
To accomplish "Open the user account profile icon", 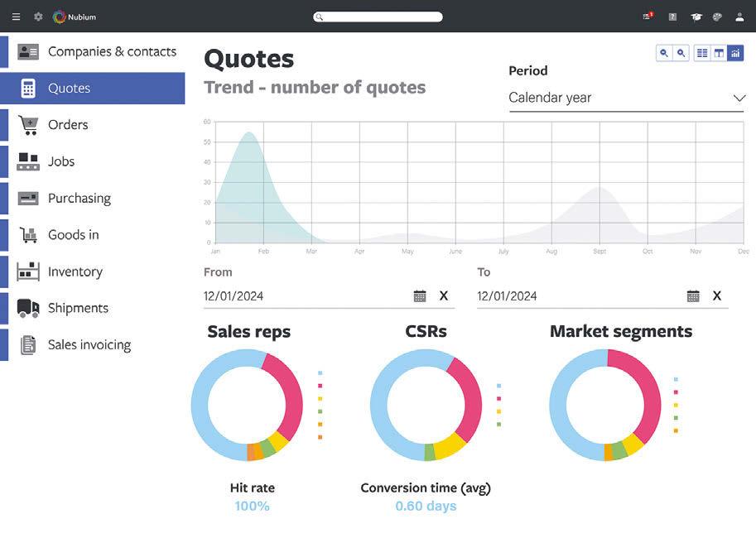I will [x=739, y=17].
